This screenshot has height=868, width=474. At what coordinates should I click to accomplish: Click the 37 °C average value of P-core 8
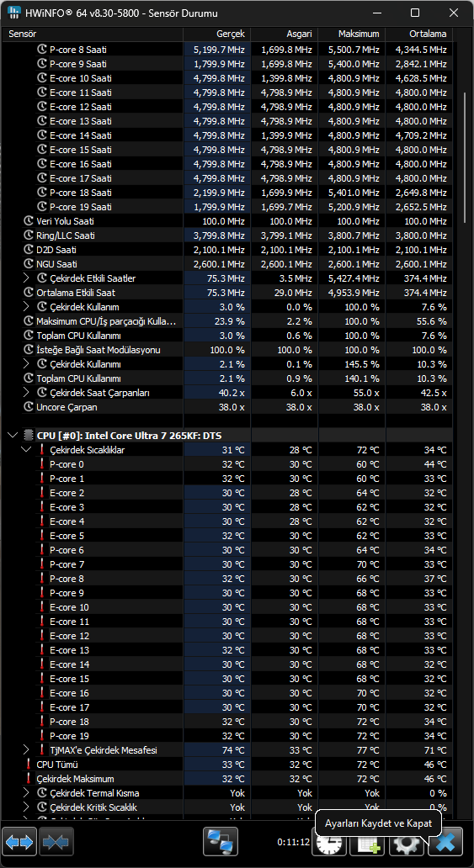434,579
